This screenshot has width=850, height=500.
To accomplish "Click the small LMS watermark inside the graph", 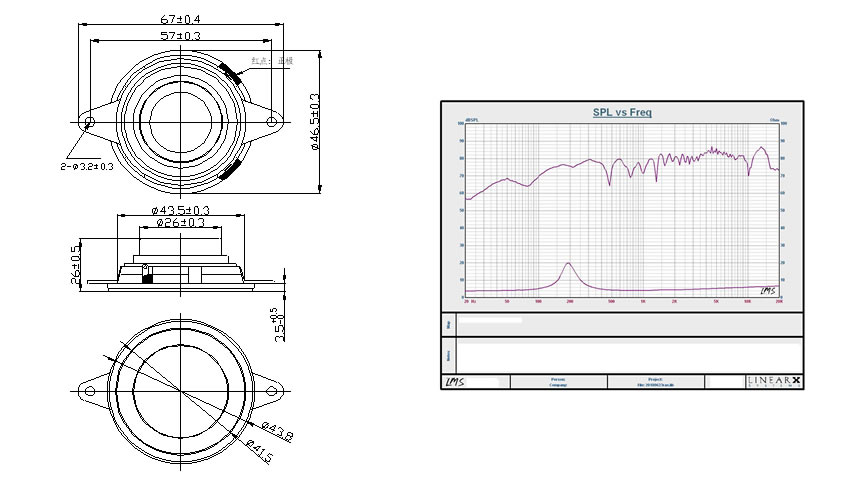I will [x=768, y=290].
